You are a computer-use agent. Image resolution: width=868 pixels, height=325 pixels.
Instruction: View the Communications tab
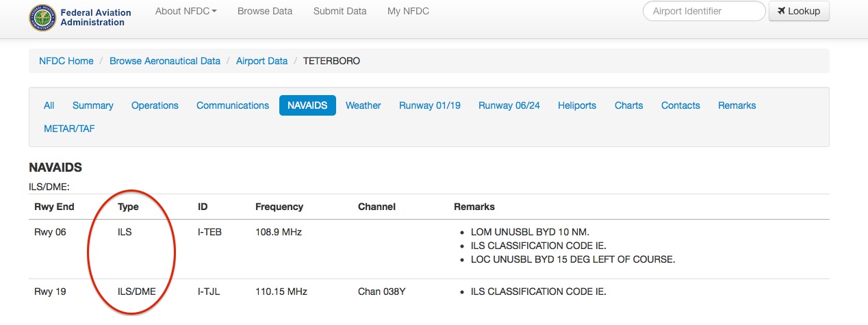233,105
